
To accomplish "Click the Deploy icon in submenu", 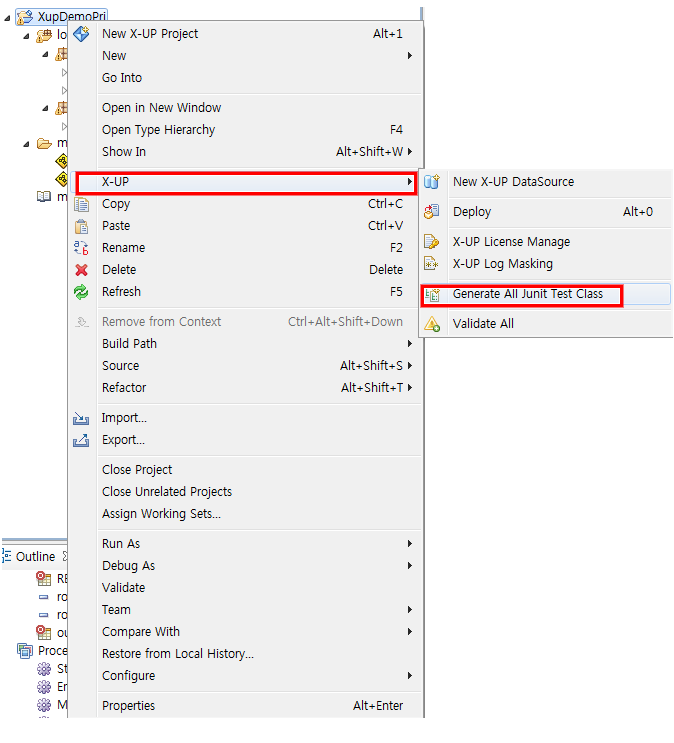I will tap(432, 212).
